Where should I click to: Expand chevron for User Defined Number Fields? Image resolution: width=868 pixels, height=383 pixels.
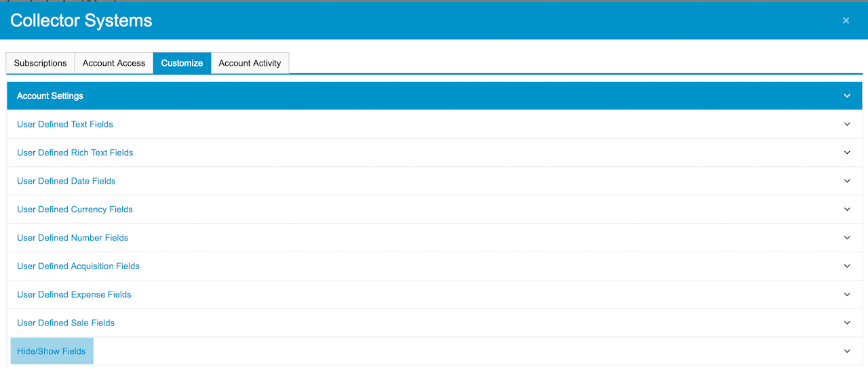click(x=847, y=238)
